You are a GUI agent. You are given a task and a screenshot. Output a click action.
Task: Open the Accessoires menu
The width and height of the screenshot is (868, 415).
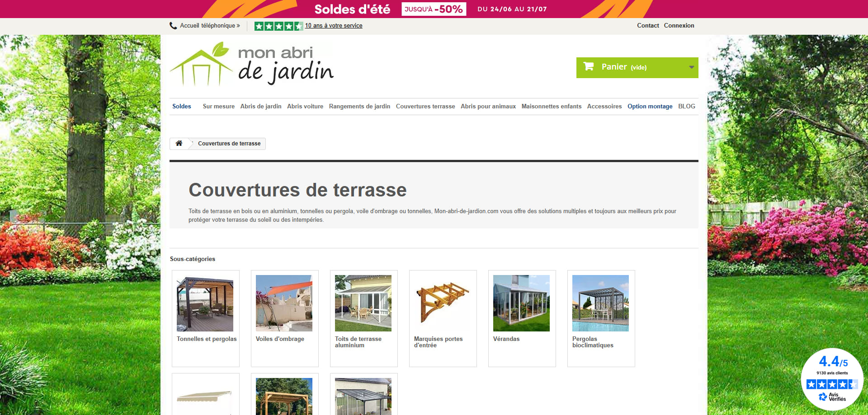point(604,107)
